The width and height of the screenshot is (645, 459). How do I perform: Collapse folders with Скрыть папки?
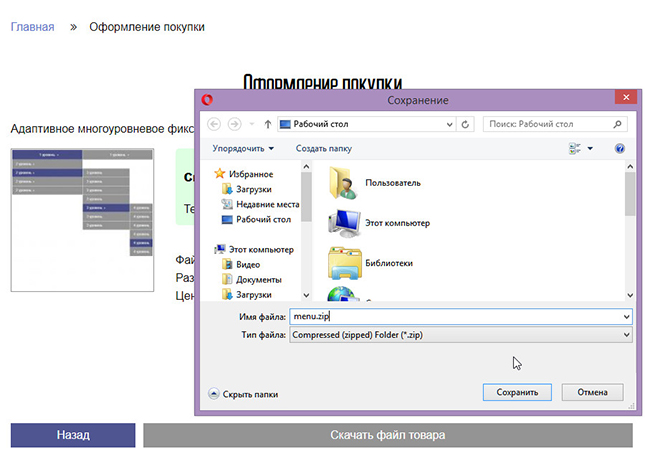pos(244,394)
